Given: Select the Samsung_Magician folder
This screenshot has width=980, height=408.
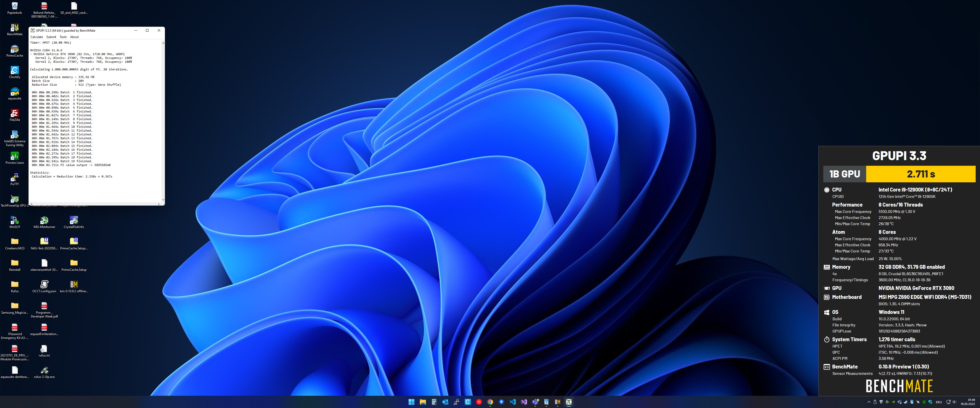Looking at the screenshot, I should click(15, 308).
